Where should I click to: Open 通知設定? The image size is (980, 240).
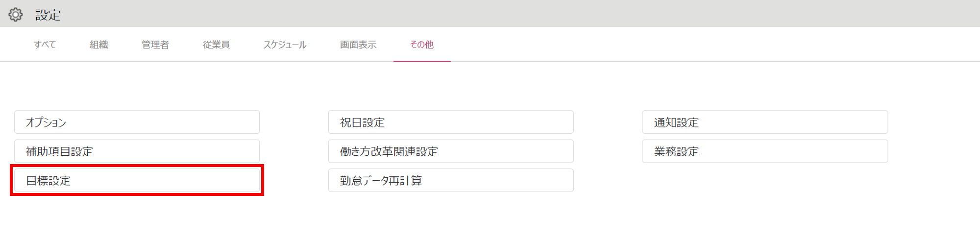[x=765, y=122]
